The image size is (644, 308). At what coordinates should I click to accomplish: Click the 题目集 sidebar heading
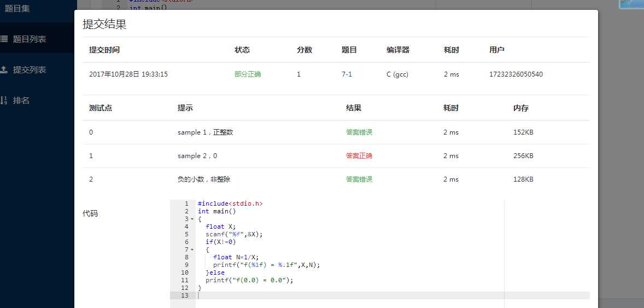click(17, 8)
